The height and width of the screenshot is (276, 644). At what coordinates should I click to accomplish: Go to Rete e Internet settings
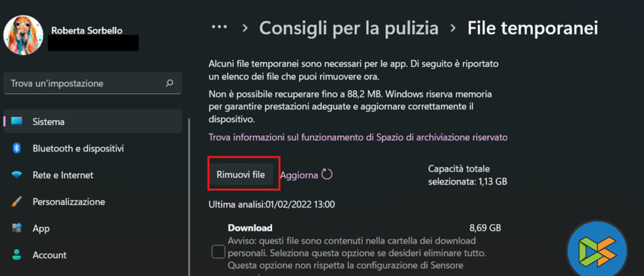coord(63,175)
